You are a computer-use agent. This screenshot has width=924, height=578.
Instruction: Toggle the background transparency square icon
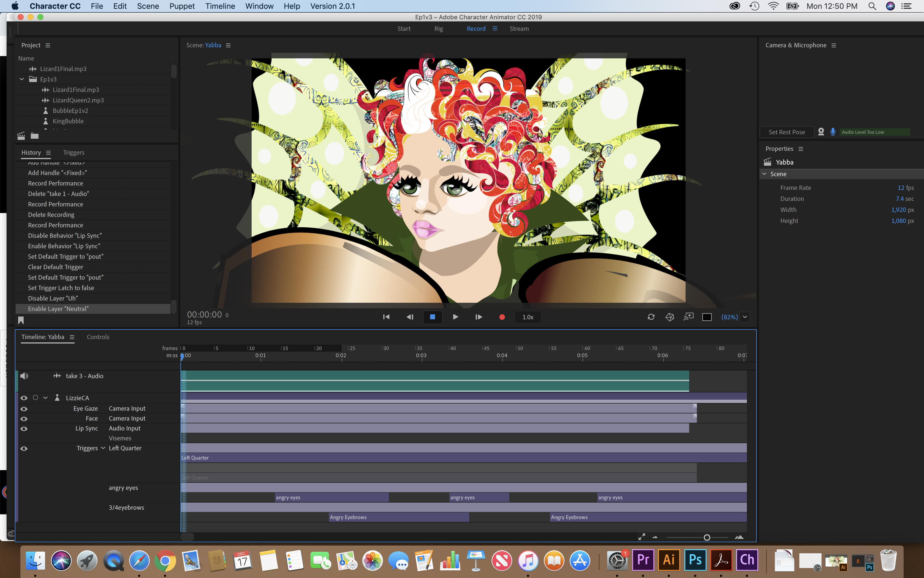[707, 317]
